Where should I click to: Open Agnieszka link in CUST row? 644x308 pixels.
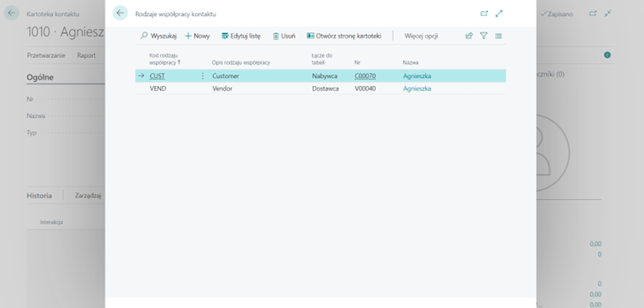(417, 76)
